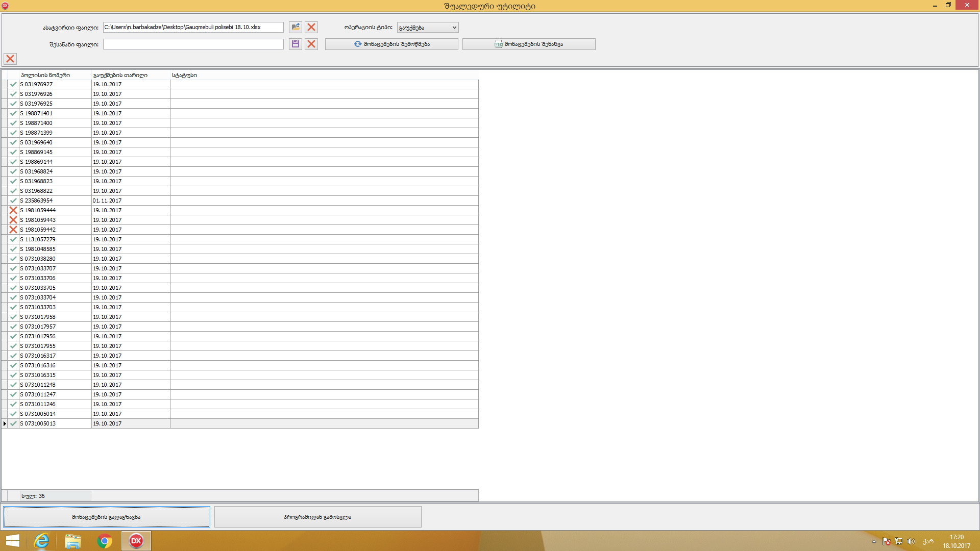The image size is (980, 551).
Task: Toggle the check mark for policy S 0731005013
Action: 13,423
